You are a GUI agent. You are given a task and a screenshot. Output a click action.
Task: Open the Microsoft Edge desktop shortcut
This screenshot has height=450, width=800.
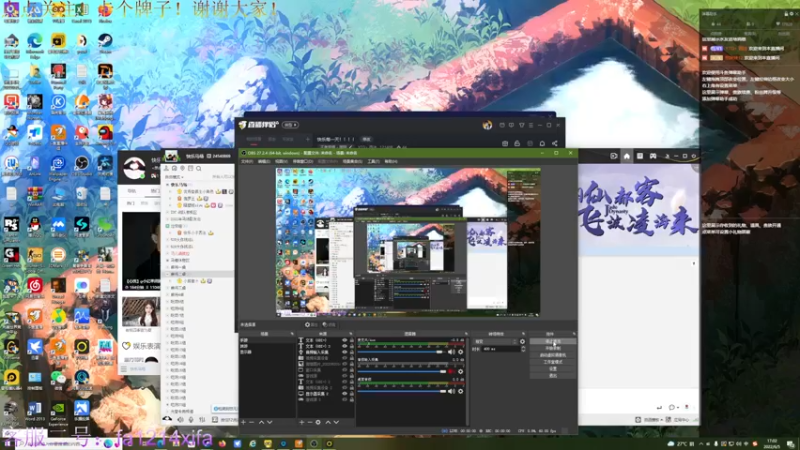coord(35,43)
